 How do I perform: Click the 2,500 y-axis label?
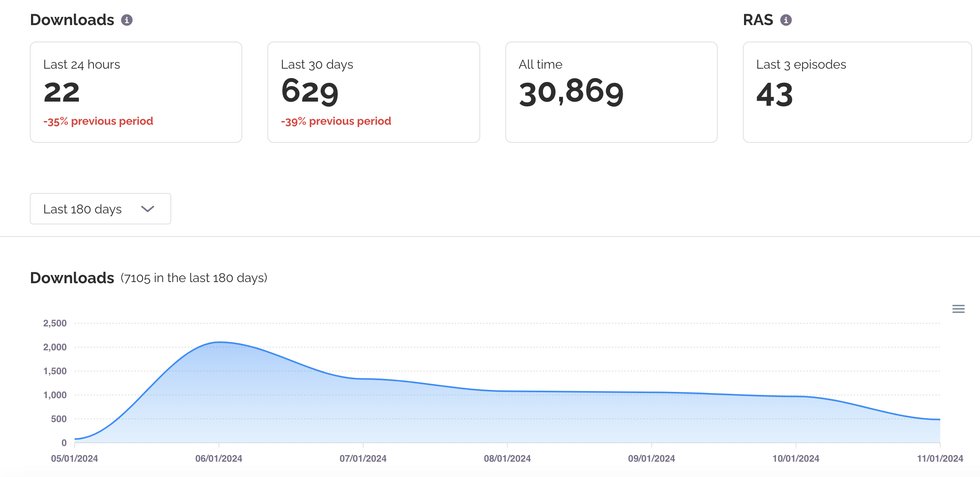55,323
